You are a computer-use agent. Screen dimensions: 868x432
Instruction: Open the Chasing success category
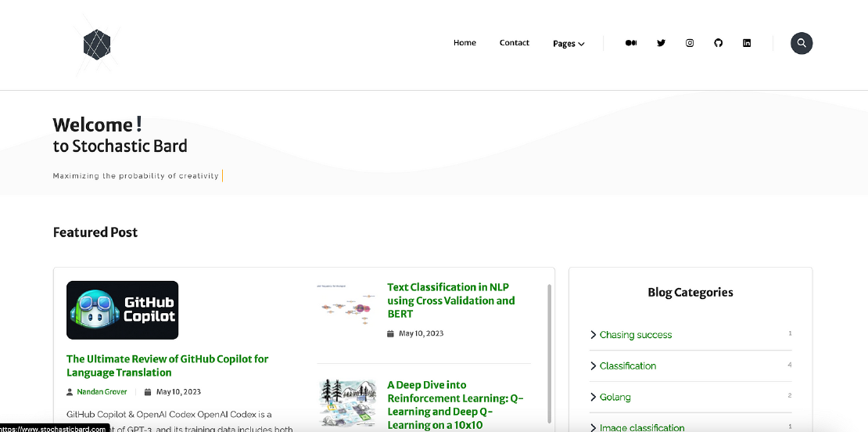pos(636,334)
